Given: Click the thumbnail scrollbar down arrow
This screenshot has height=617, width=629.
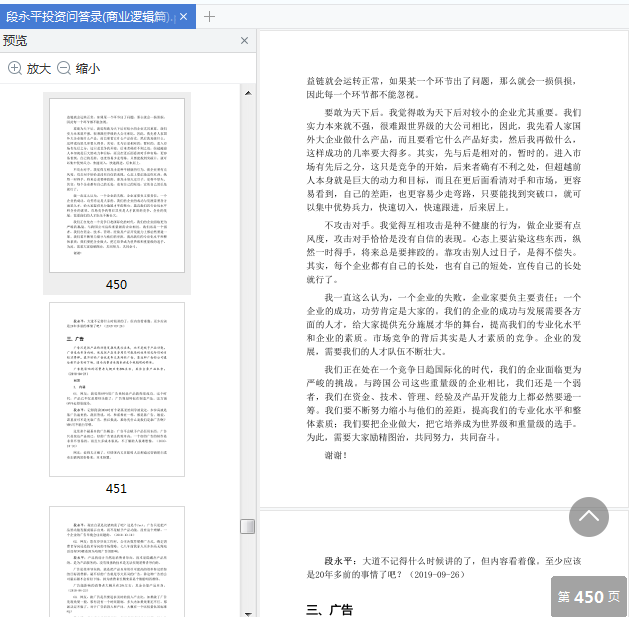Looking at the screenshot, I should (x=248, y=613).
